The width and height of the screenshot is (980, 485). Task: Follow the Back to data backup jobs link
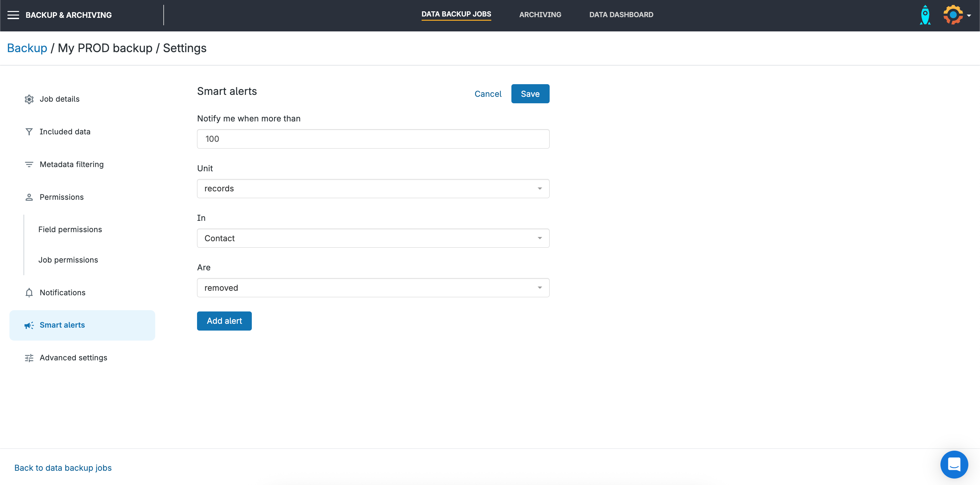[63, 468]
